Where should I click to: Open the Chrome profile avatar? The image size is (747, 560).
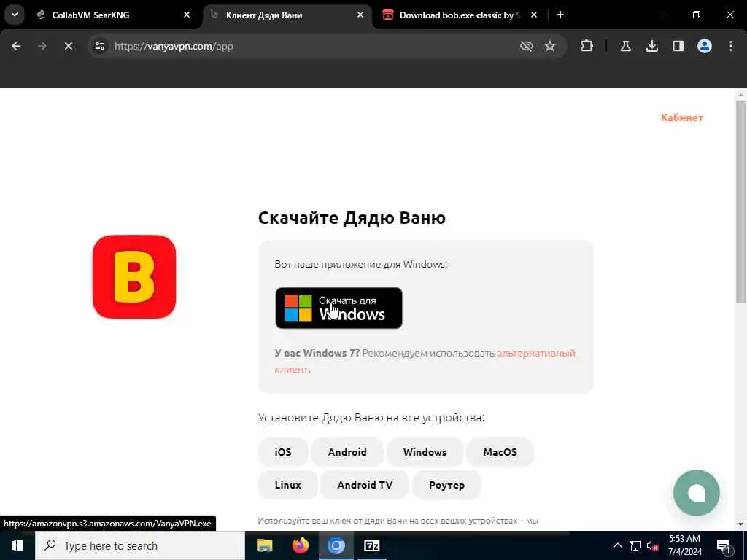pyautogui.click(x=704, y=46)
